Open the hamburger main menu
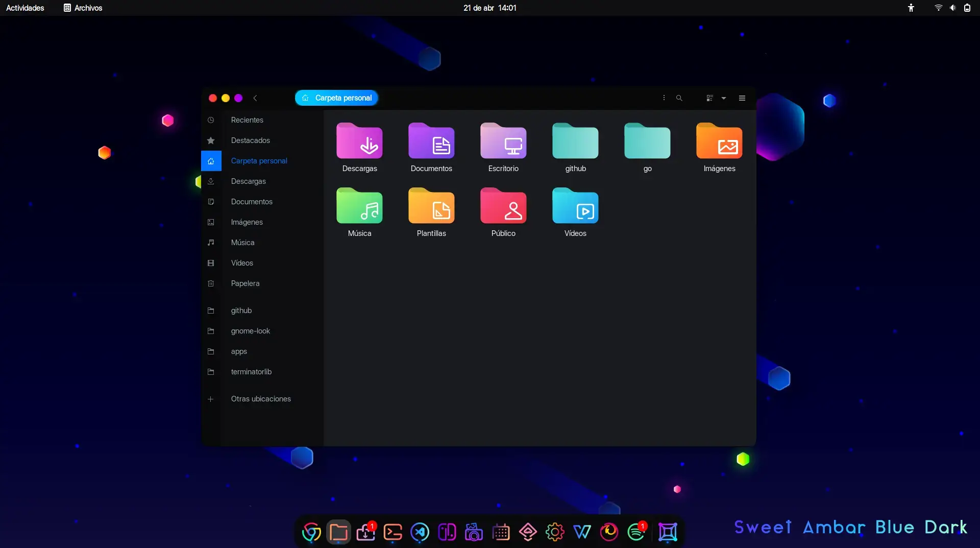This screenshot has height=548, width=980. click(742, 98)
